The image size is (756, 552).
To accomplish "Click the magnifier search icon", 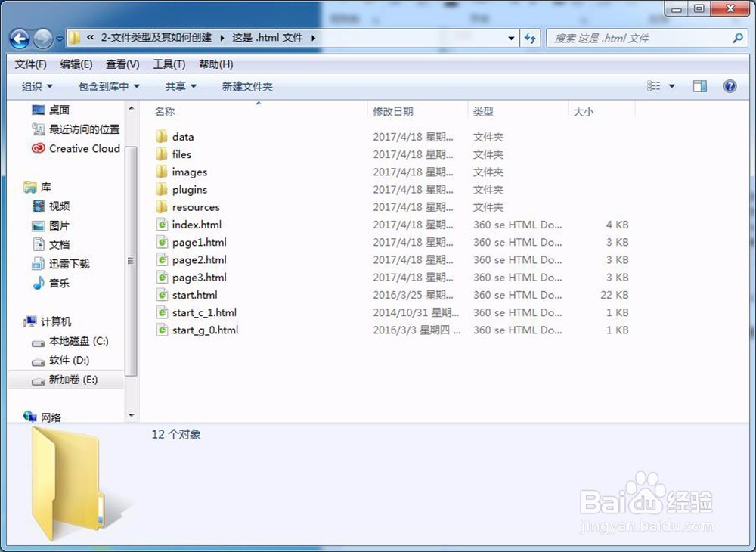I will coord(738,38).
